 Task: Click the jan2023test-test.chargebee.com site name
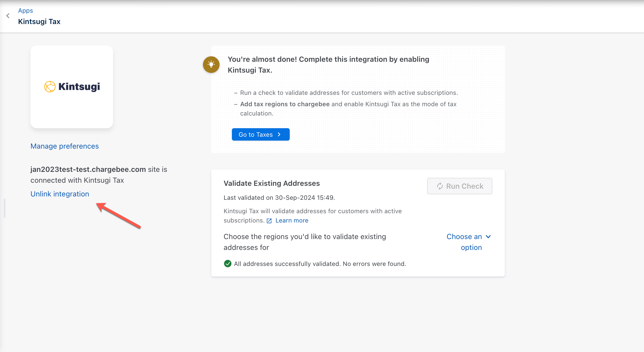click(88, 169)
